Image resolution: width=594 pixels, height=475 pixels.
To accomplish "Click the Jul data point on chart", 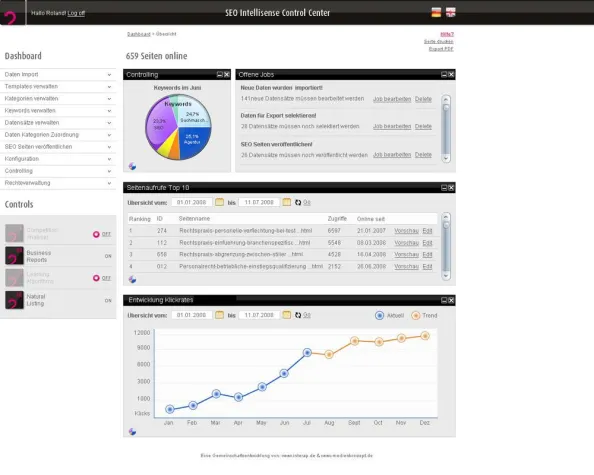I will click(307, 353).
